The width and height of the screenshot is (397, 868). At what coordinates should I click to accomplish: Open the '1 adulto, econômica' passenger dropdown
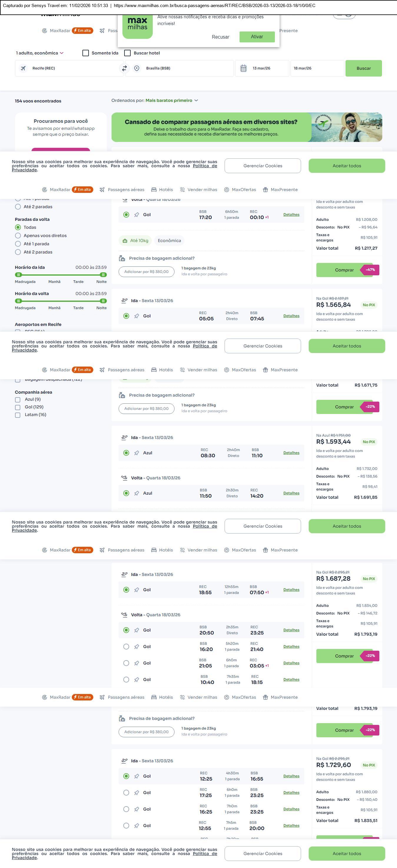click(39, 53)
